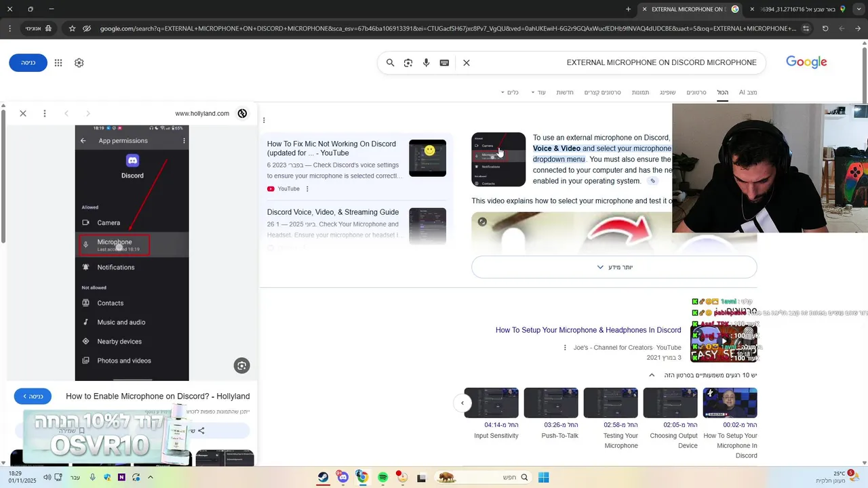Open the new browser tab button
The width and height of the screenshot is (868, 488).
[x=628, y=9]
